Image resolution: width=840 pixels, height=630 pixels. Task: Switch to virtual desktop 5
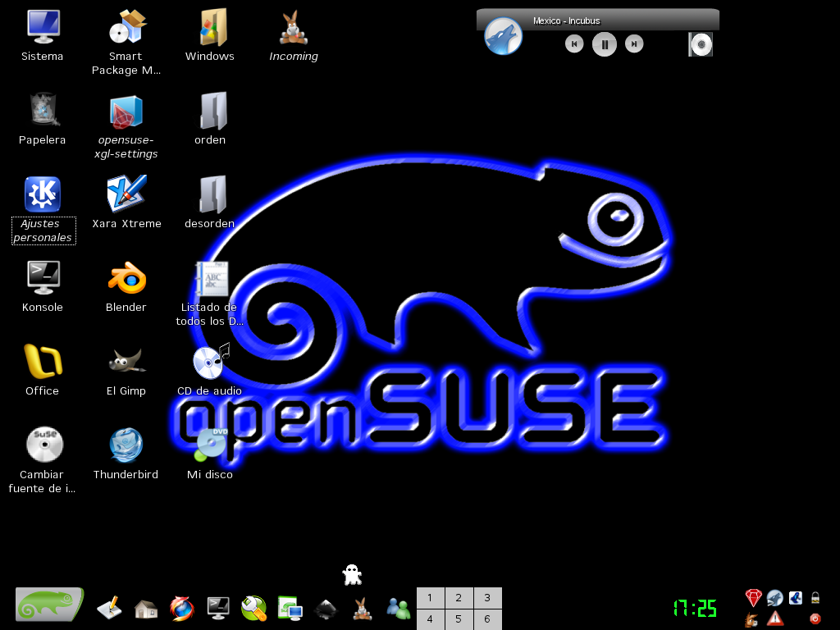click(459, 619)
